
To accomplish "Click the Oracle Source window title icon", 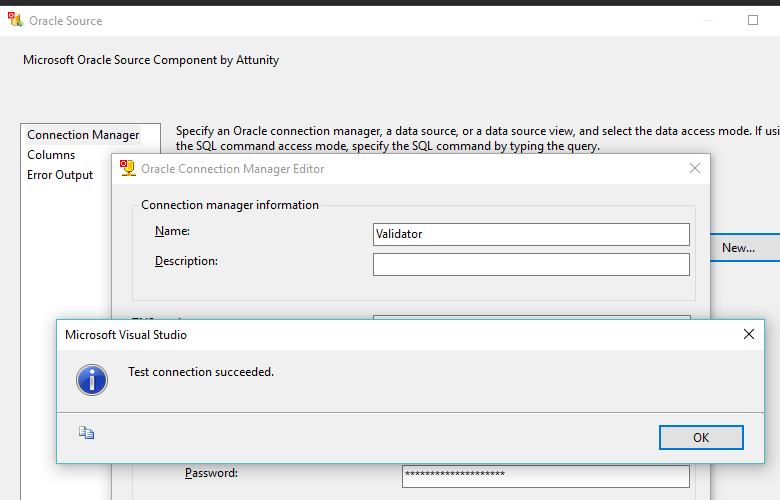I will pyautogui.click(x=16, y=20).
